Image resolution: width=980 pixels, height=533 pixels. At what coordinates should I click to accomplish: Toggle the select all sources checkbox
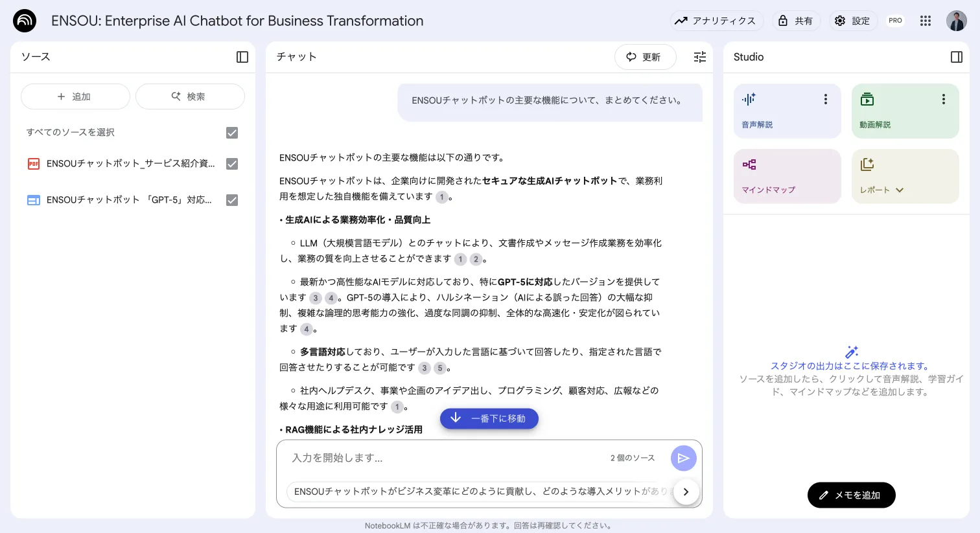[x=232, y=133]
